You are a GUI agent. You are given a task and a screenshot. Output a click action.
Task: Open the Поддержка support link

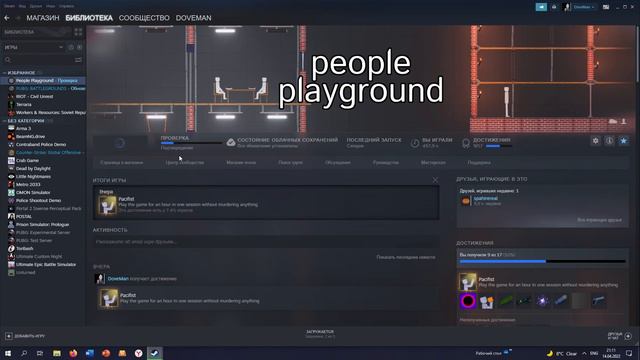479,163
